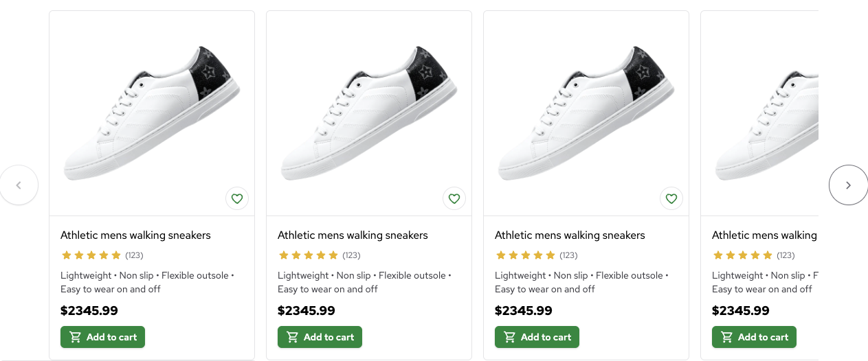
Task: Go to previous carousel slide arrow
Action: [x=19, y=185]
